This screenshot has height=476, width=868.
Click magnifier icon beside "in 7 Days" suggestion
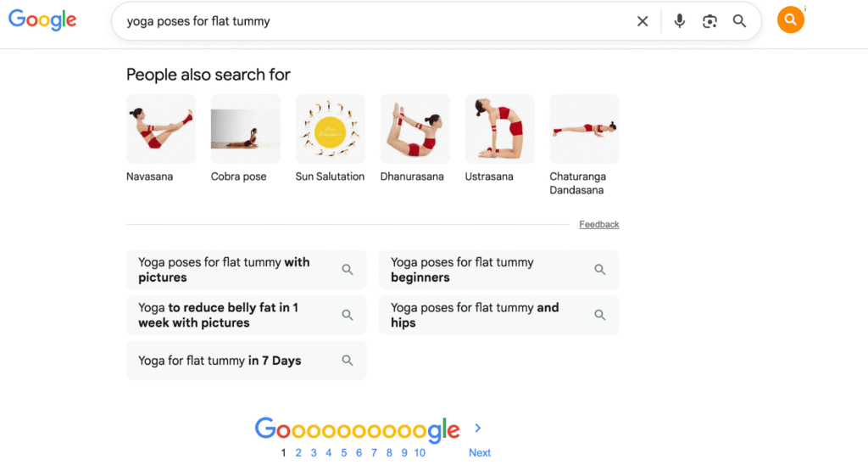pos(347,361)
